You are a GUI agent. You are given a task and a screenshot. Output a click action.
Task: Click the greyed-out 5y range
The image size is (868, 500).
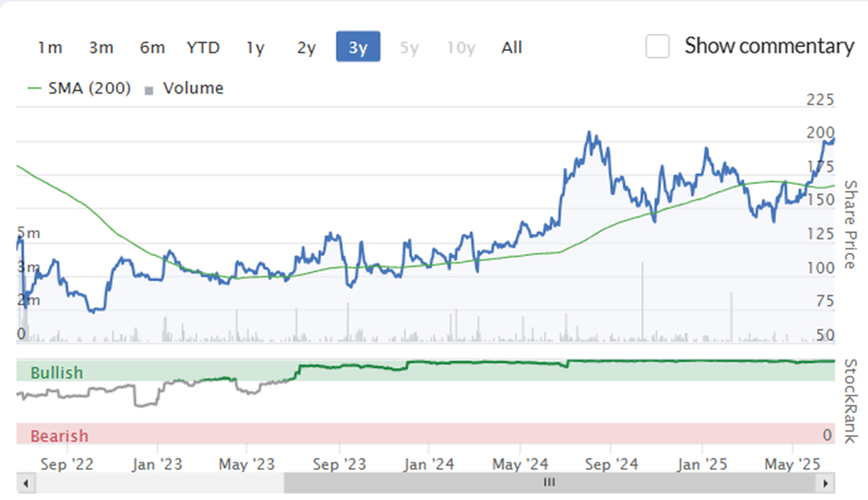point(409,48)
